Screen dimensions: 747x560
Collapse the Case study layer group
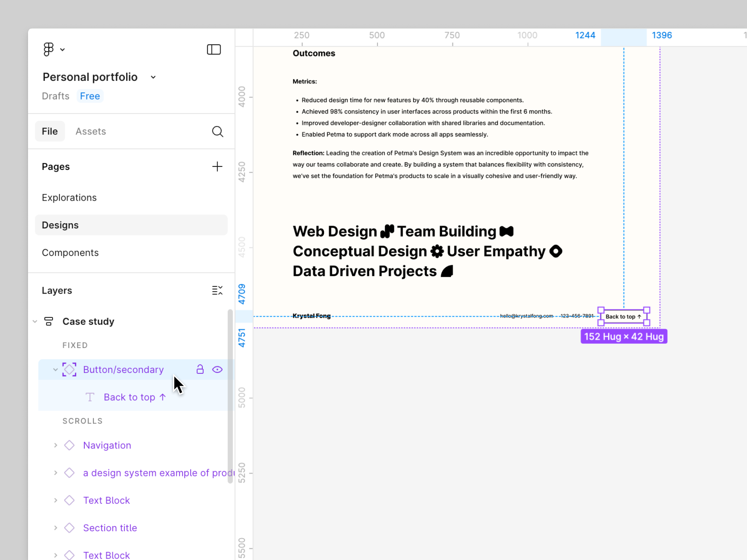pos(35,322)
